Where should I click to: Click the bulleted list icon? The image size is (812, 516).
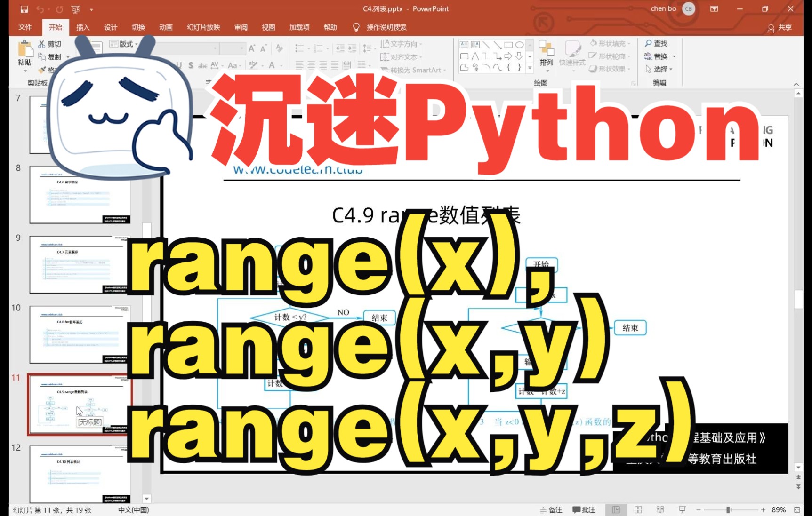click(x=299, y=48)
